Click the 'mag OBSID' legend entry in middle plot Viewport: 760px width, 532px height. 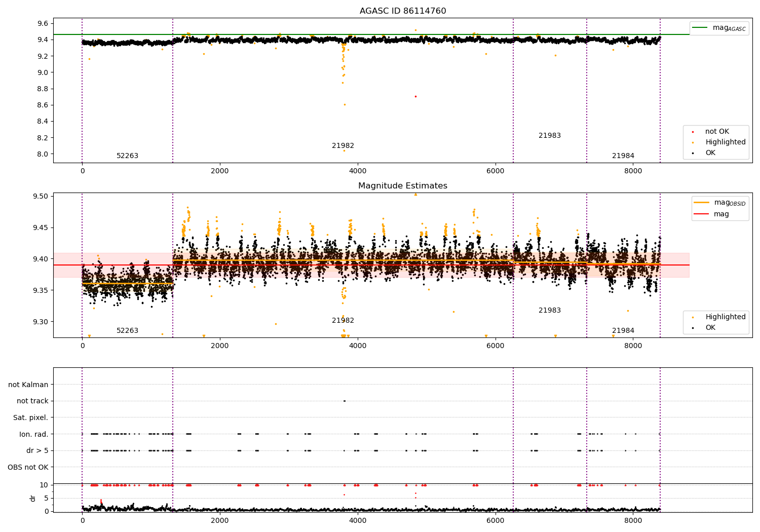click(719, 203)
